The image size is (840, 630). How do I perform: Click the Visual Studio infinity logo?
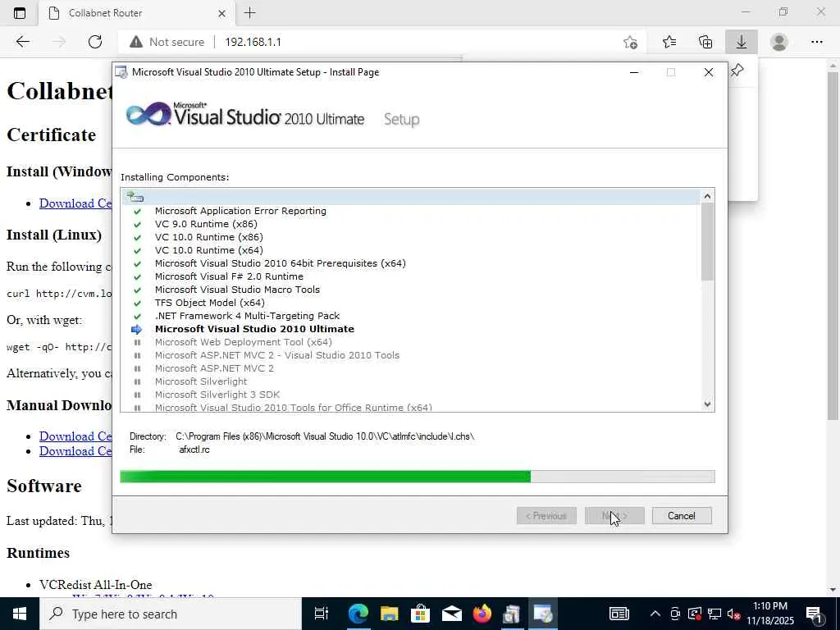coord(148,113)
